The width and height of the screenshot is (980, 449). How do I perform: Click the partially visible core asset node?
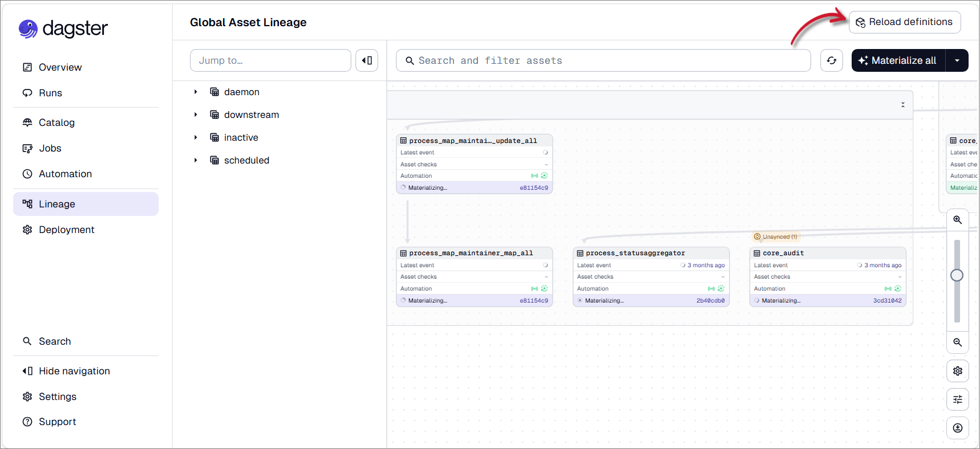[x=963, y=164]
